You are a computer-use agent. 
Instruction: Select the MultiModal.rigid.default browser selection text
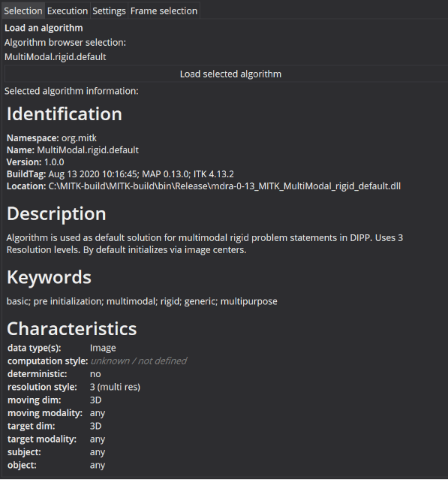coord(56,57)
